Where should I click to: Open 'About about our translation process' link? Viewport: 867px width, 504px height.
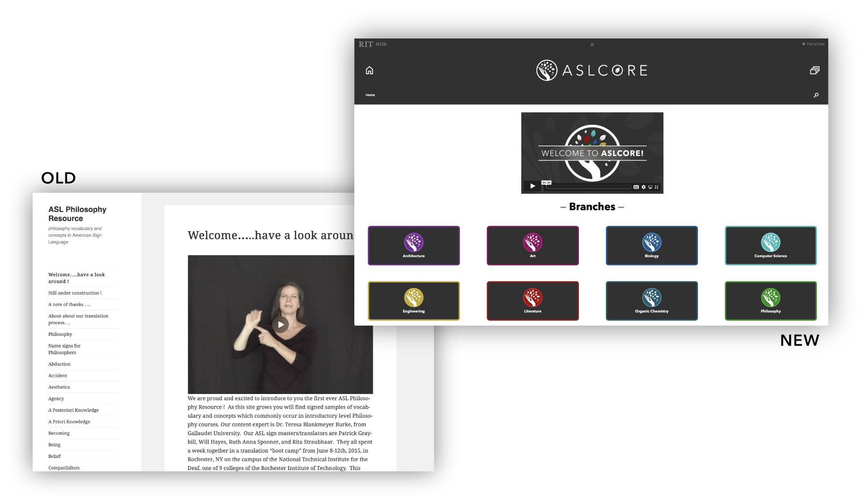tap(78, 319)
